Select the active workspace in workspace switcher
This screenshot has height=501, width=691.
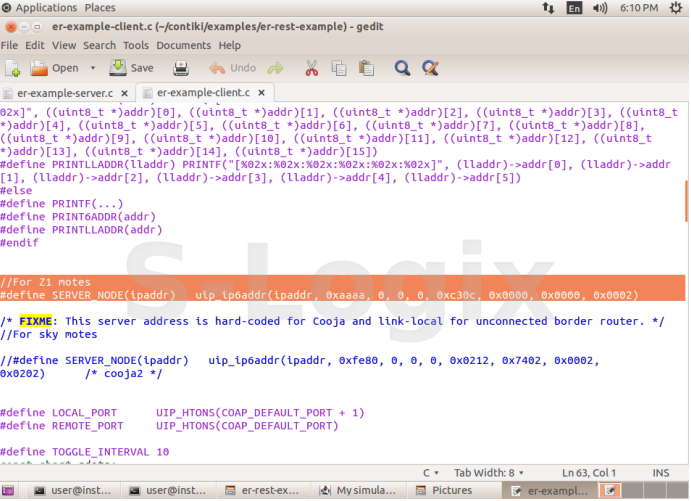click(x=610, y=490)
